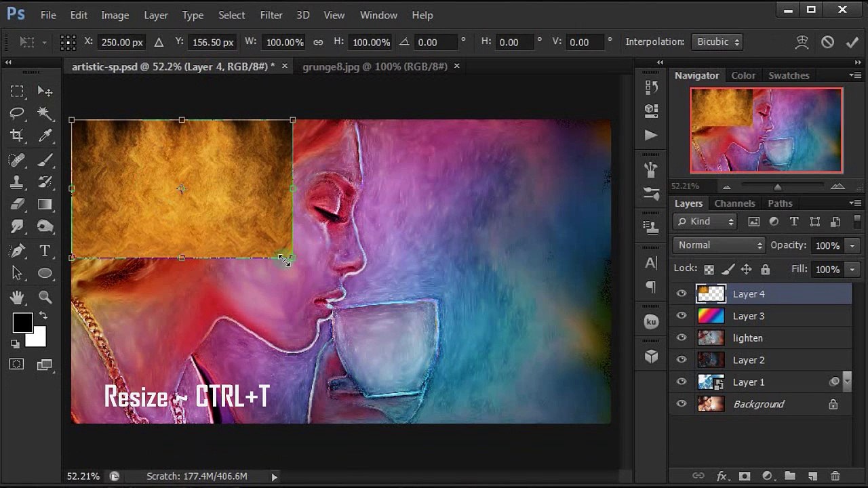Commit transform with the checkmark icon
868x488 pixels.
(x=852, y=42)
